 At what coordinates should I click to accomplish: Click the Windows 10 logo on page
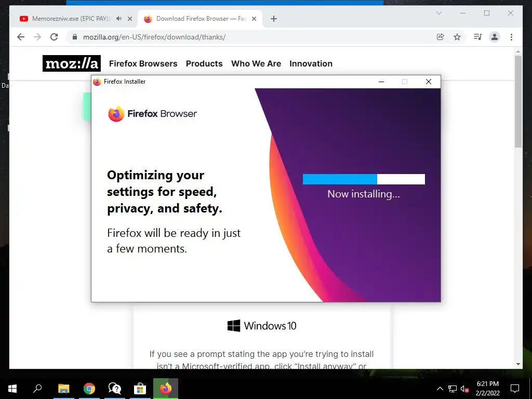[262, 326]
